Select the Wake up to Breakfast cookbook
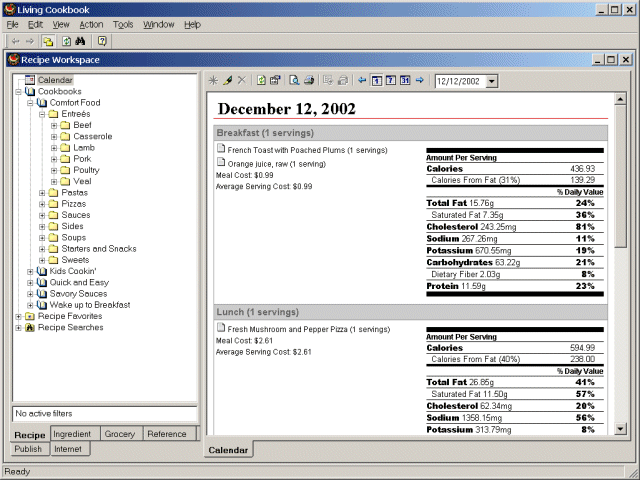Image resolution: width=640 pixels, height=480 pixels. 90,305
